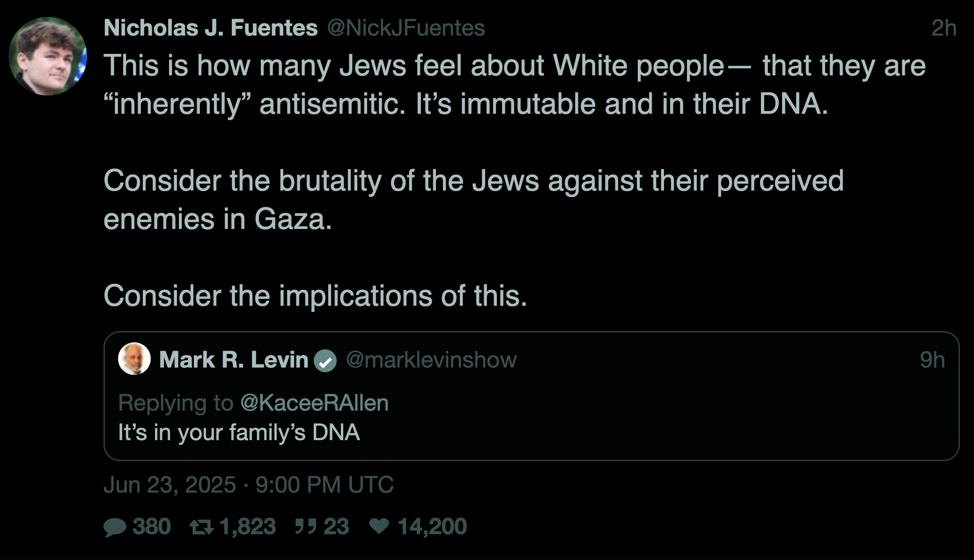Viewport: 974px width, 560px height.
Task: Click the @marklevinshow handle
Action: (x=431, y=360)
